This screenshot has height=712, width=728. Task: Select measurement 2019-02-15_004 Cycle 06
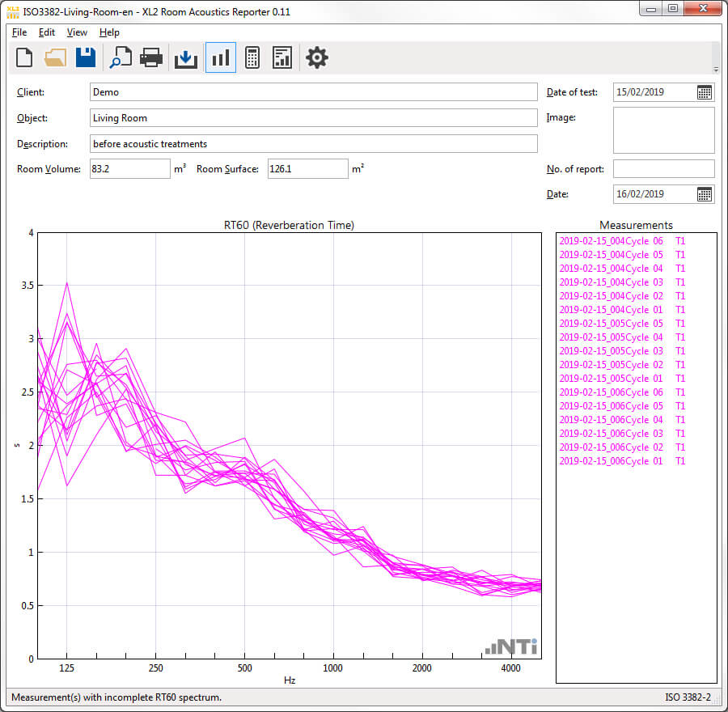coord(622,241)
